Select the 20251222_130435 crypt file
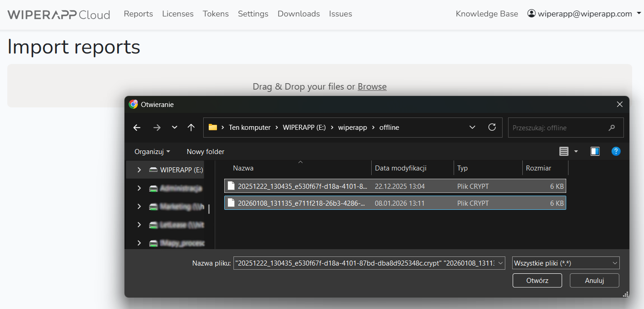The image size is (644, 309). coord(302,186)
